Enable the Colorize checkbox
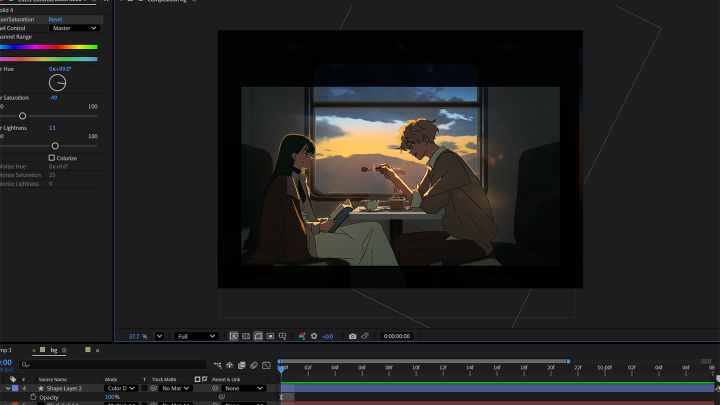 point(52,158)
